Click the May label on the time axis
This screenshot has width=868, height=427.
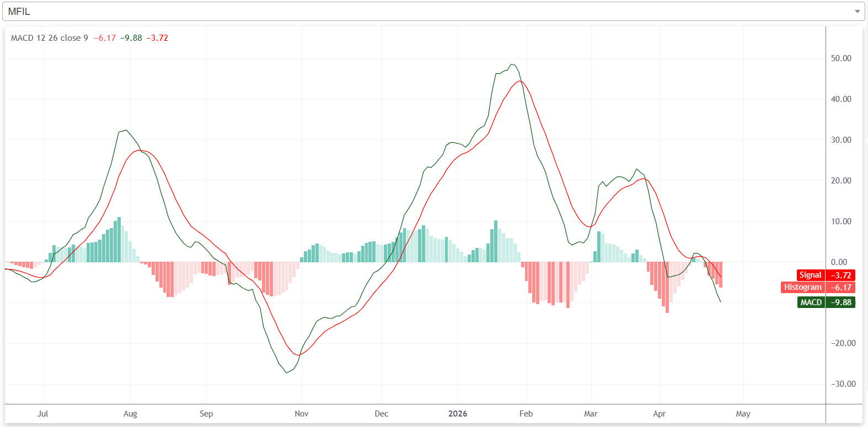pyautogui.click(x=743, y=413)
